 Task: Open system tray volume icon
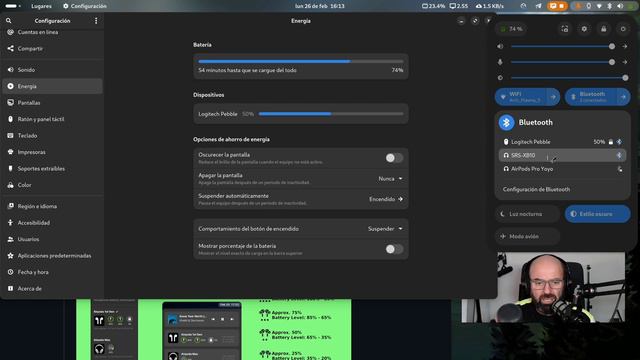[x=620, y=6]
